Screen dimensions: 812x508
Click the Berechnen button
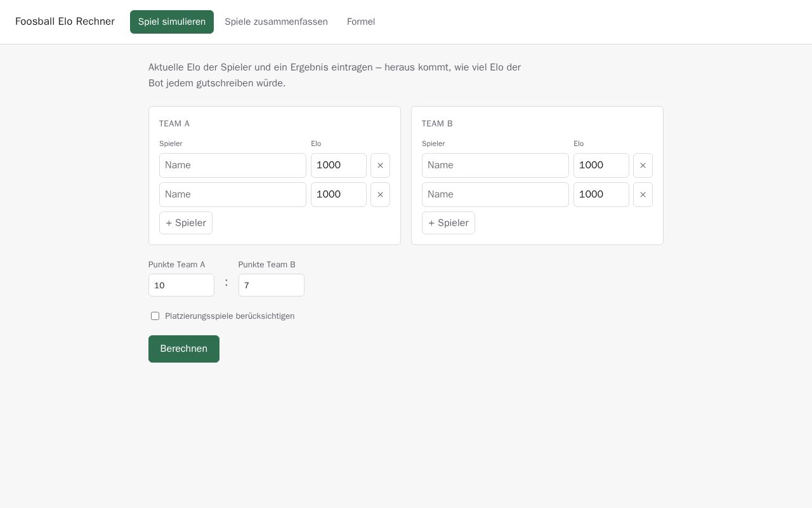pyautogui.click(x=184, y=349)
